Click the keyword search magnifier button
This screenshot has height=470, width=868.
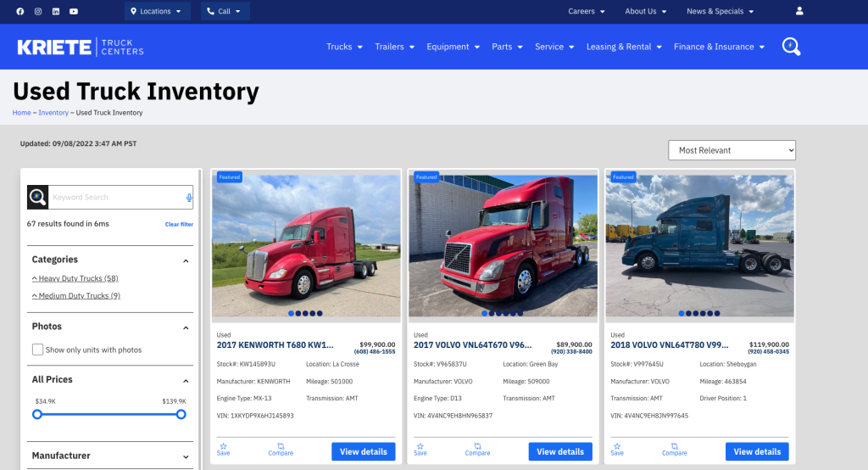[37, 198]
